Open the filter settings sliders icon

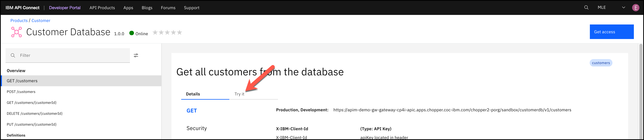(x=136, y=55)
